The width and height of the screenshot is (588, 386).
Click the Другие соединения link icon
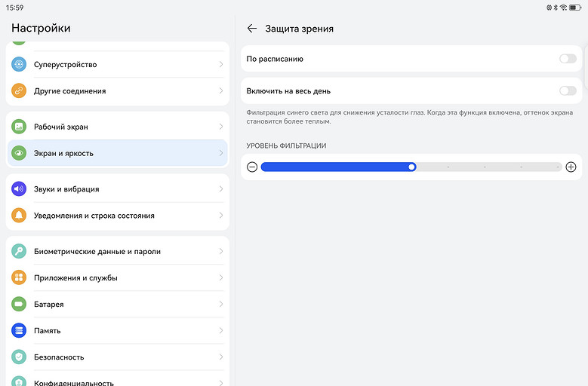click(x=19, y=91)
